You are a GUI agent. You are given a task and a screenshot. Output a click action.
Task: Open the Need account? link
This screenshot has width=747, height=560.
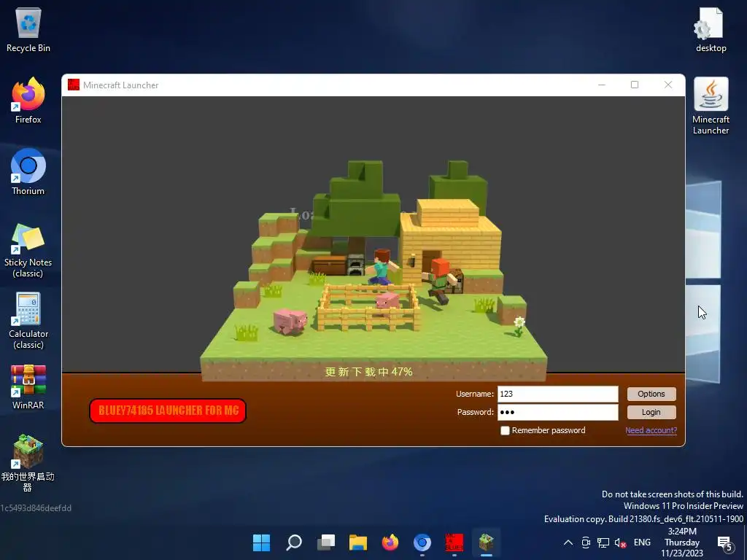coord(651,430)
